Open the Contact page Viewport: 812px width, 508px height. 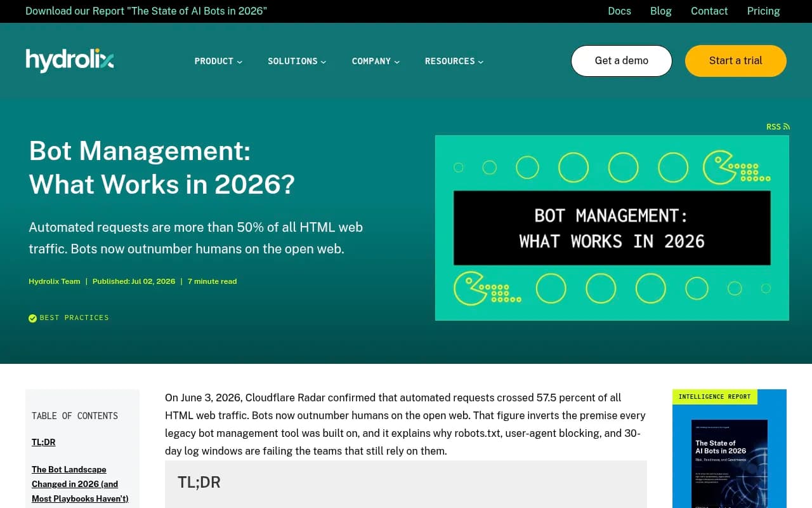(x=709, y=11)
